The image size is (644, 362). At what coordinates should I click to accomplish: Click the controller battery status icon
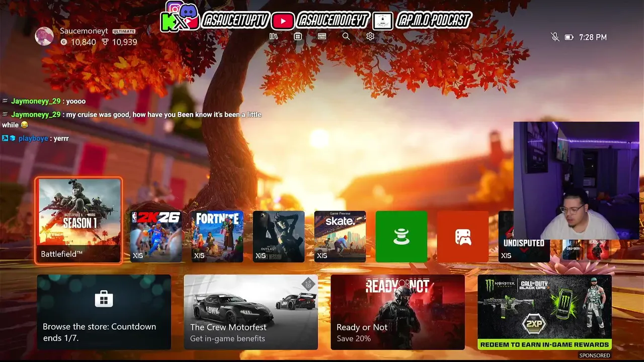569,37
